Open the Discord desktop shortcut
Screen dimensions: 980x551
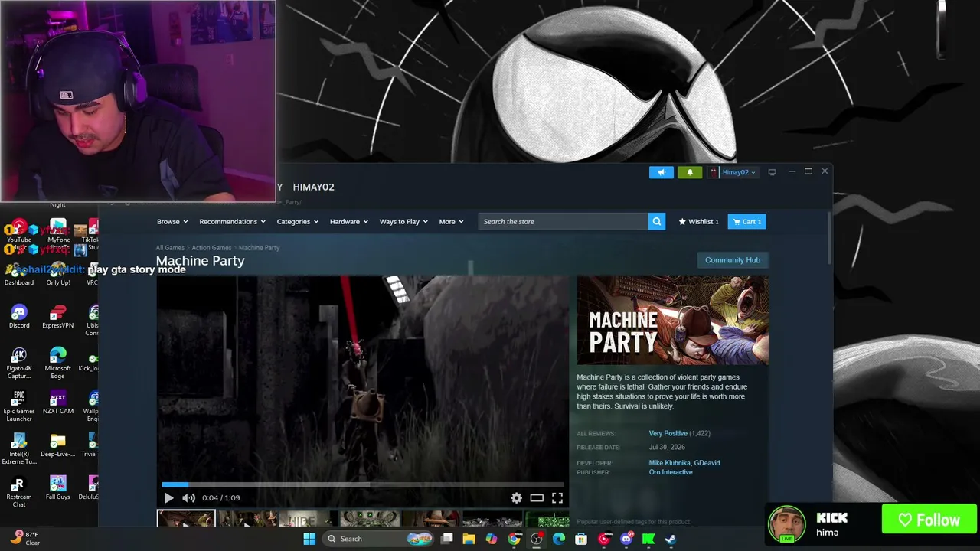click(x=19, y=316)
